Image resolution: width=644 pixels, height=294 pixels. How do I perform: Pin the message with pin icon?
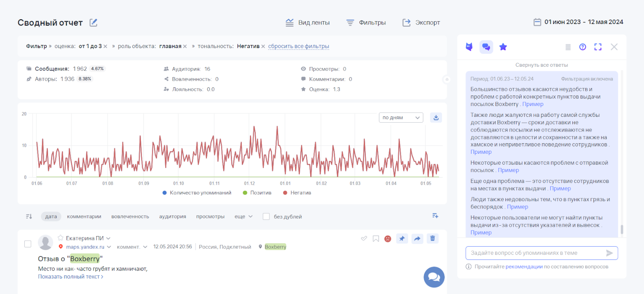pos(402,238)
